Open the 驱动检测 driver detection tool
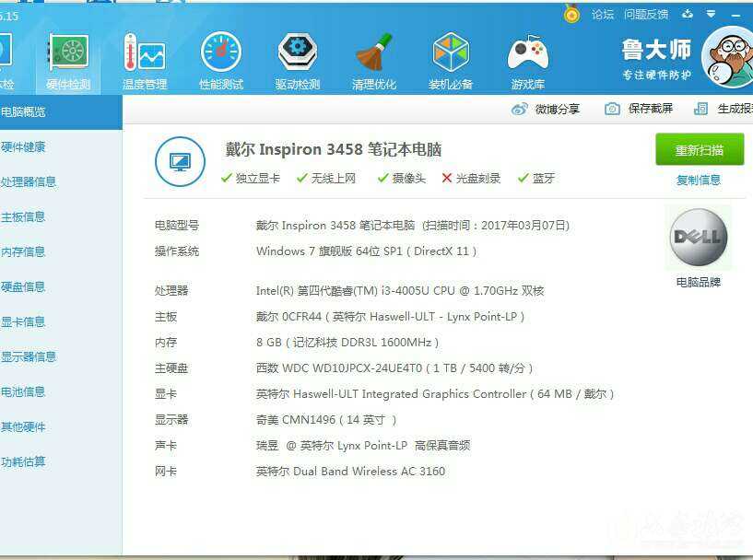This screenshot has height=560, width=753. pyautogui.click(x=297, y=61)
